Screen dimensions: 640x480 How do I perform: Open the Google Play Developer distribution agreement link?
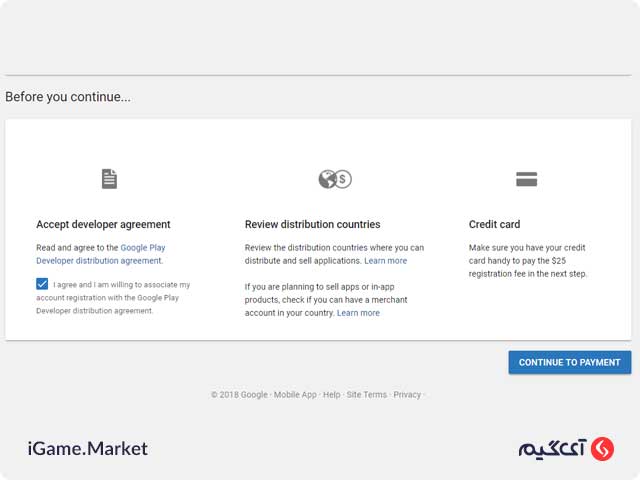click(x=100, y=254)
